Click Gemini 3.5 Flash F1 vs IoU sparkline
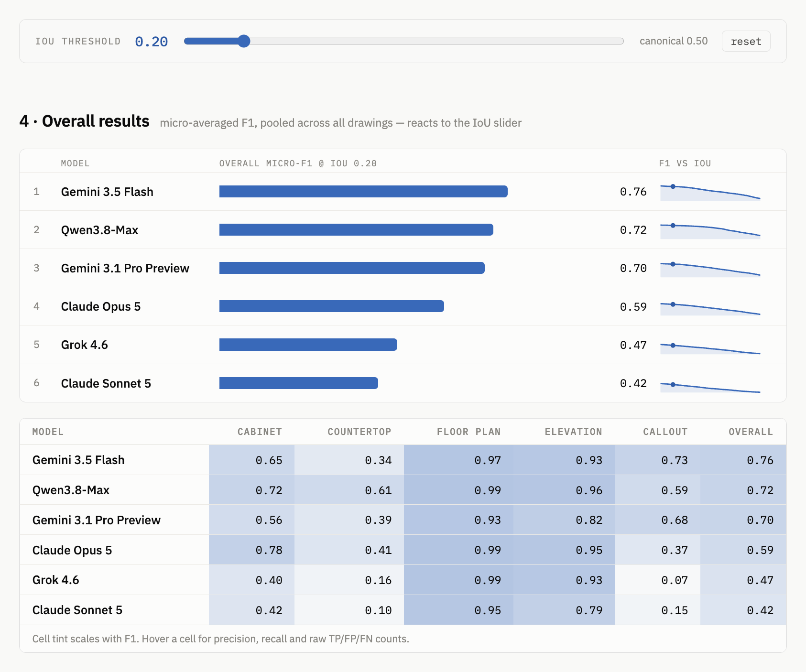Image resolution: width=806 pixels, height=672 pixels. pyautogui.click(x=710, y=192)
